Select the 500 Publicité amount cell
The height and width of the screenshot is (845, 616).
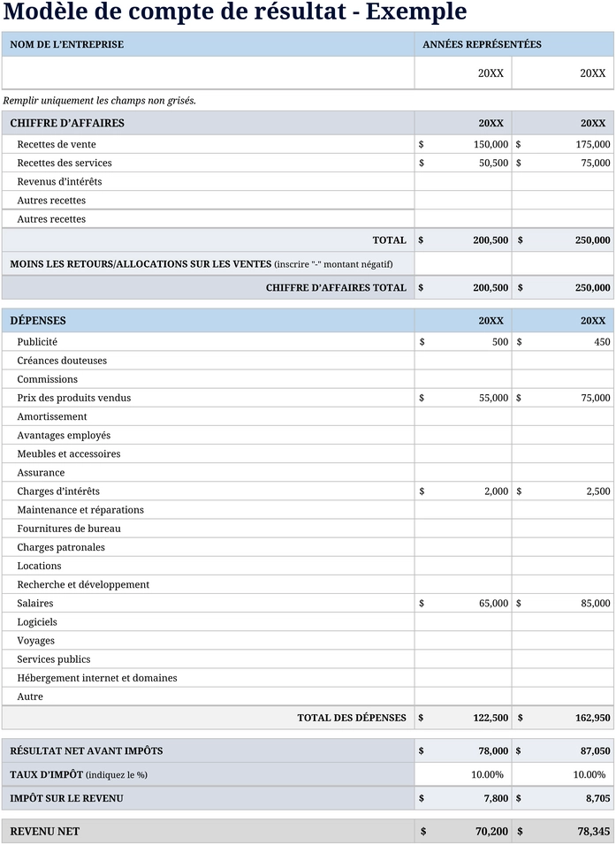click(463, 342)
